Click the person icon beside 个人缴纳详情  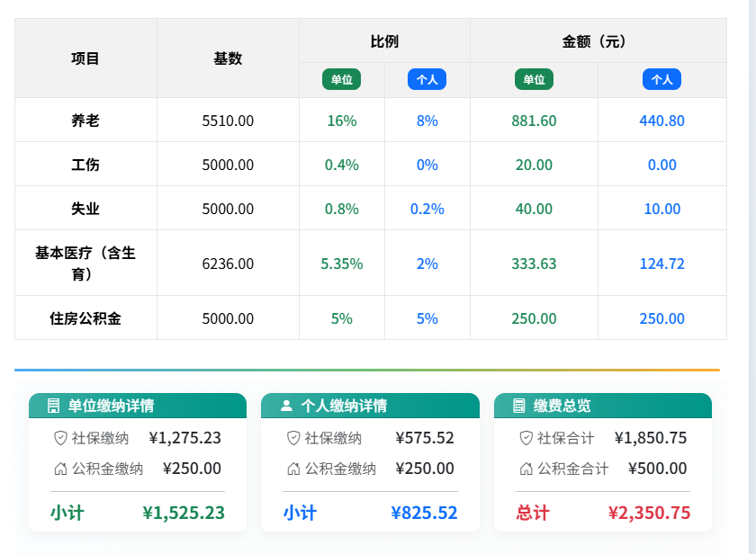[286, 406]
